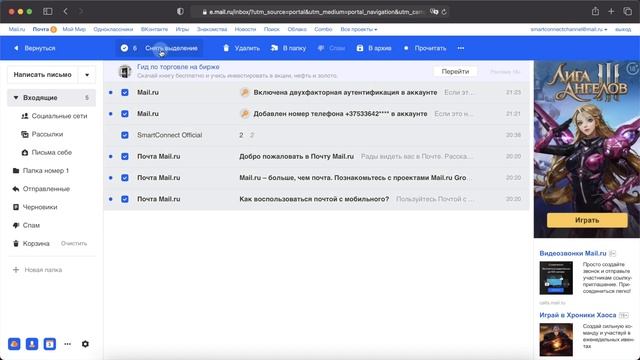The height and width of the screenshot is (360, 640).
Task: Reload the page with refresh icon
Action: pyautogui.click(x=444, y=12)
